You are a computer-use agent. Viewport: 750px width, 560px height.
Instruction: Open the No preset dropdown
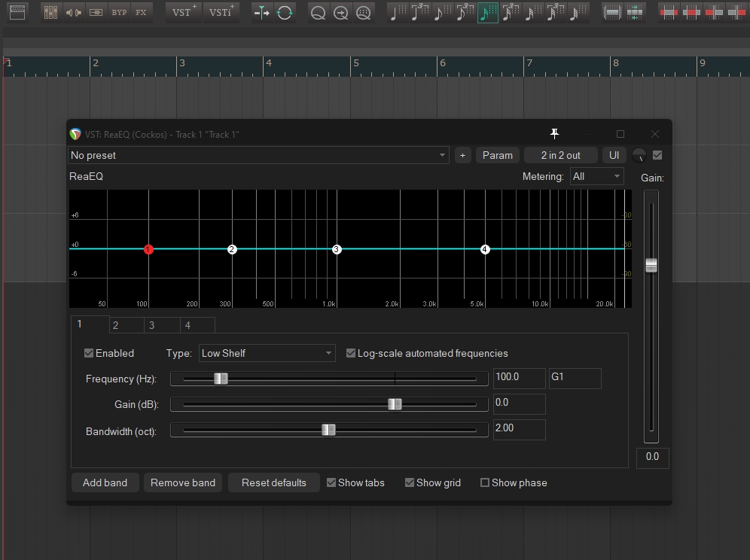[258, 155]
